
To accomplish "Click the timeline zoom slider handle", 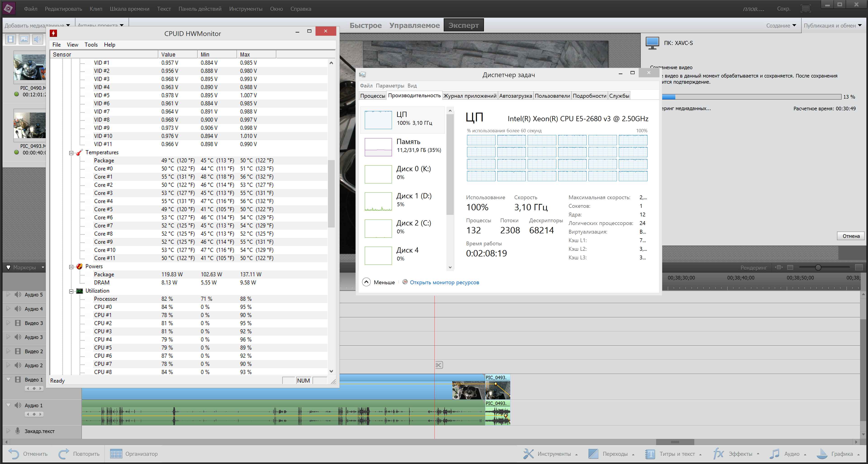I will click(x=818, y=268).
